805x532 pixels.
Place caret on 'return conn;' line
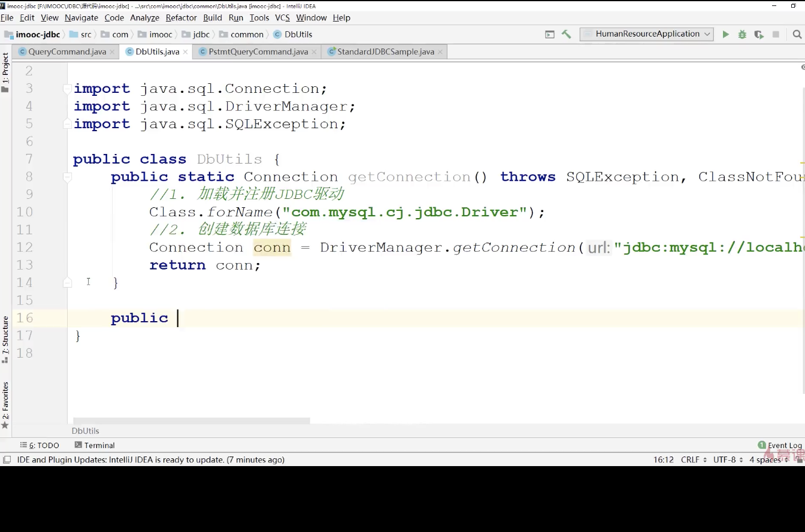[x=205, y=265]
